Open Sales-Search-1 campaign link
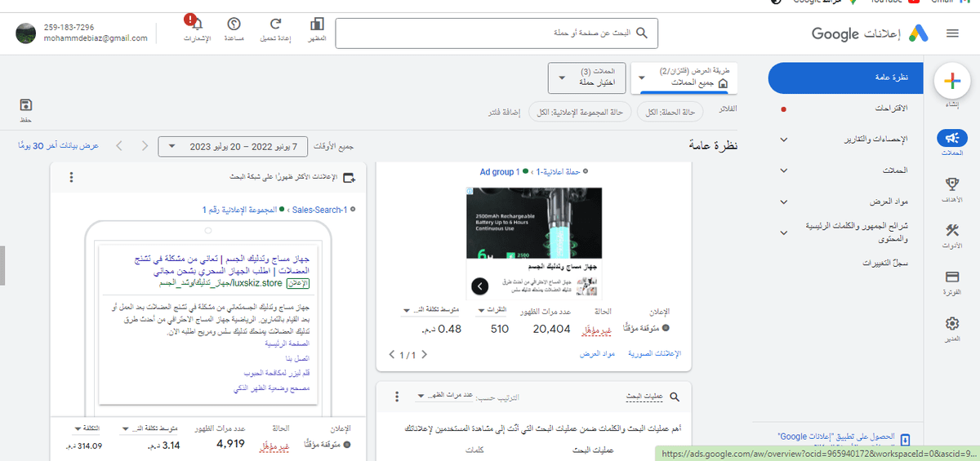980x461 pixels. [x=319, y=210]
